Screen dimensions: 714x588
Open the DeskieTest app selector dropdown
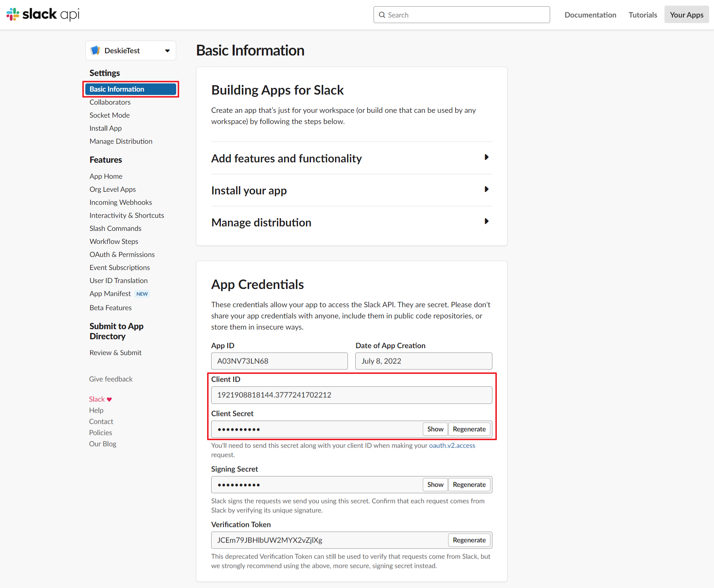click(131, 50)
